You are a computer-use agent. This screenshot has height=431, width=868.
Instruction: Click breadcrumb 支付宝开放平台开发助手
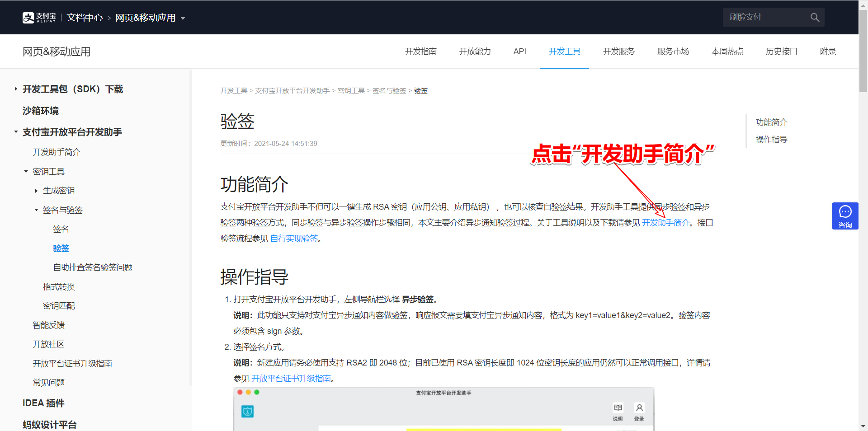coord(292,91)
